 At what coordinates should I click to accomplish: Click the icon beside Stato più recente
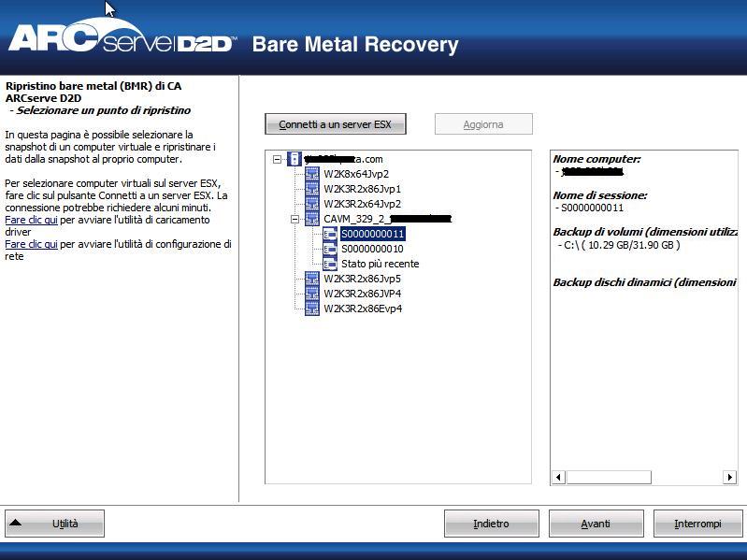330,264
